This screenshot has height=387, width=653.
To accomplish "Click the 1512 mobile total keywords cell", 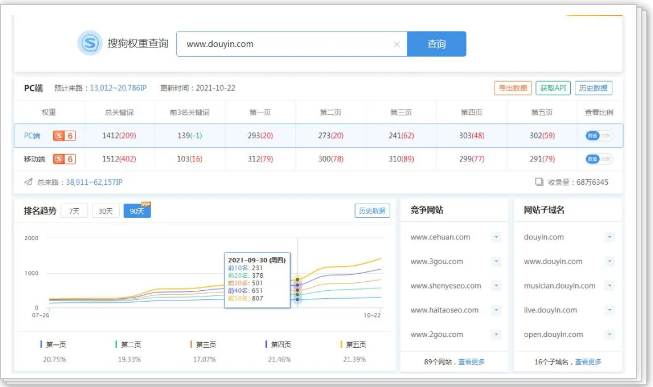I will 119,159.
